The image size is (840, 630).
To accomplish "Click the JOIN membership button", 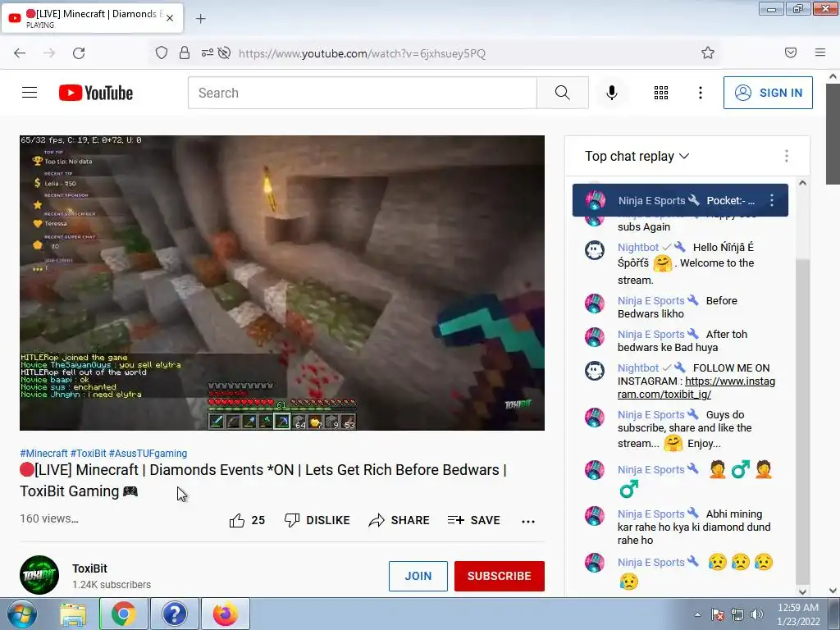I will click(418, 576).
